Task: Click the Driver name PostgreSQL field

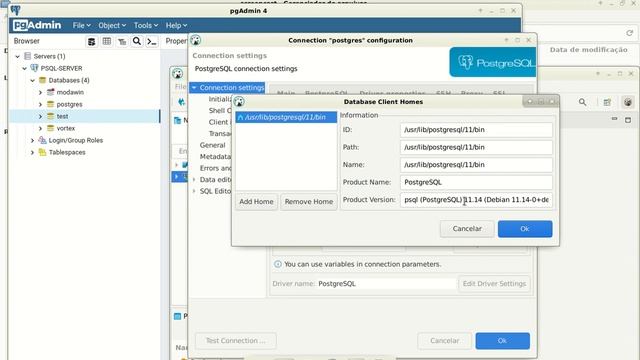Action: coord(386,284)
